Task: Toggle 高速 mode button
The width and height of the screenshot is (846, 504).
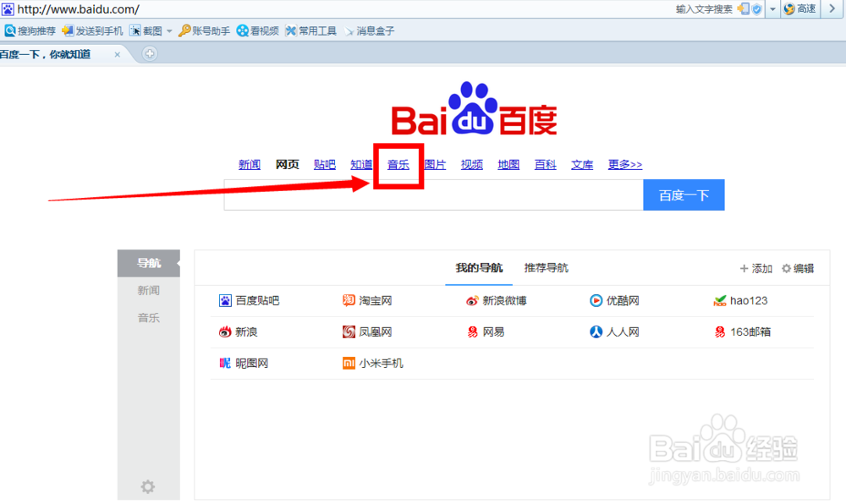Action: point(800,9)
